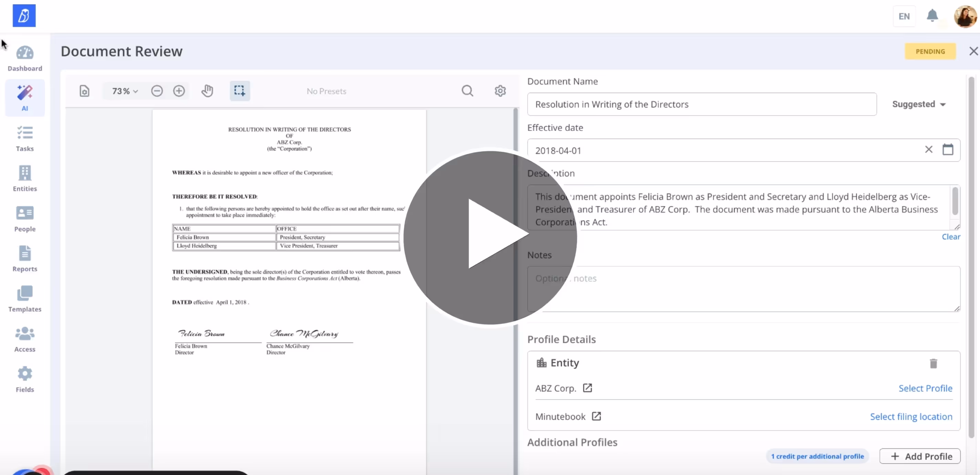Screen dimensions: 980x475
Task: Open the user avatar menu
Action: tap(965, 17)
